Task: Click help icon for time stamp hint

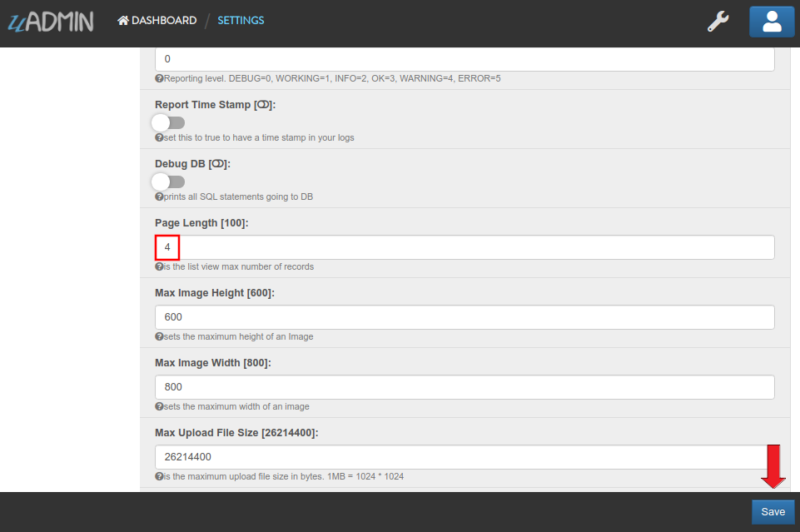Action: click(159, 137)
